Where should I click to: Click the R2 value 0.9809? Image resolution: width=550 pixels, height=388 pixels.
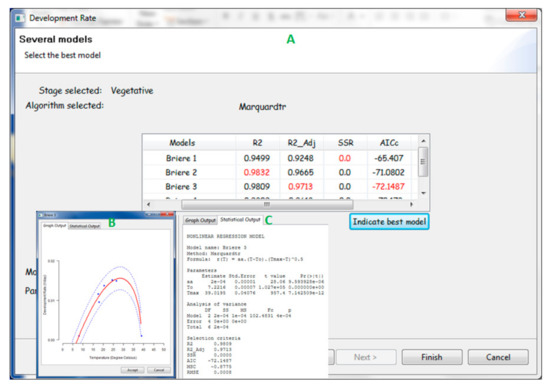tap(257, 186)
